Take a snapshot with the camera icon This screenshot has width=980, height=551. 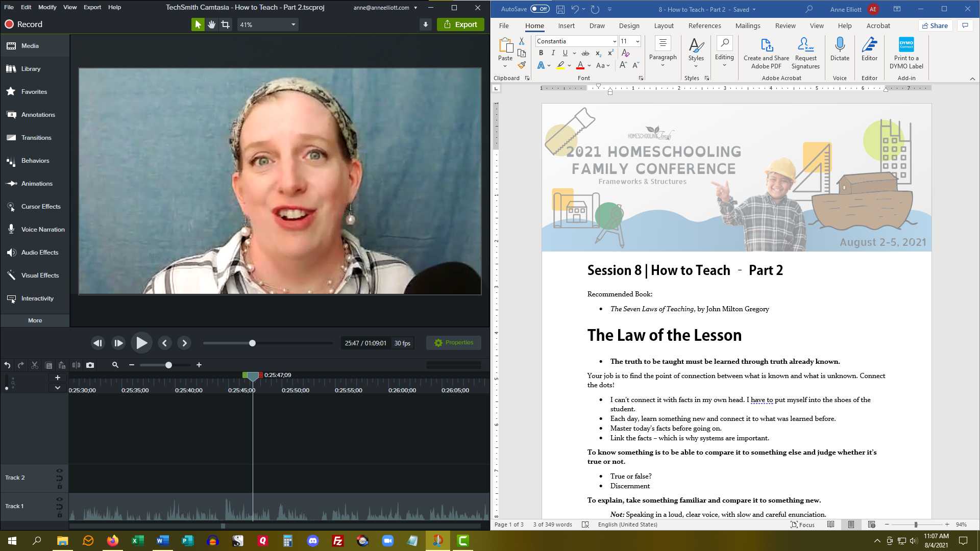point(90,365)
